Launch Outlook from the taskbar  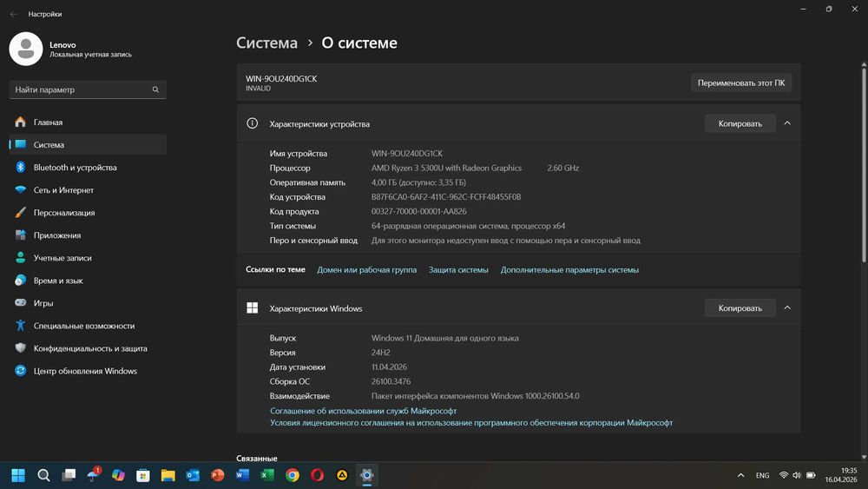[x=193, y=475]
